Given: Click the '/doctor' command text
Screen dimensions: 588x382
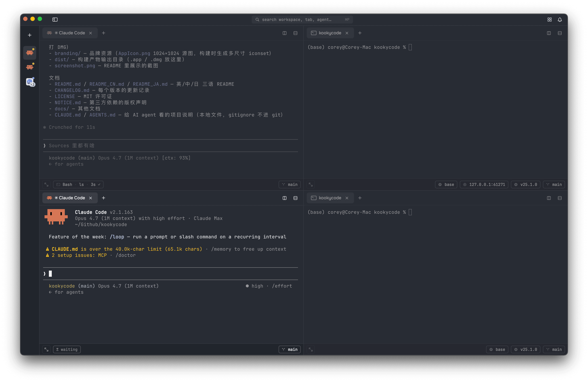Looking at the screenshot, I should [x=125, y=255].
